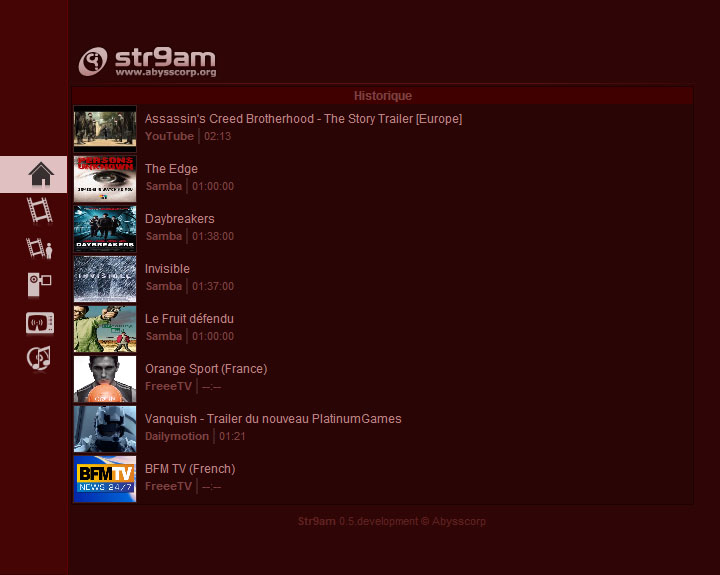Open the live TV broadcast icon
The width and height of the screenshot is (720, 575).
(x=40, y=323)
